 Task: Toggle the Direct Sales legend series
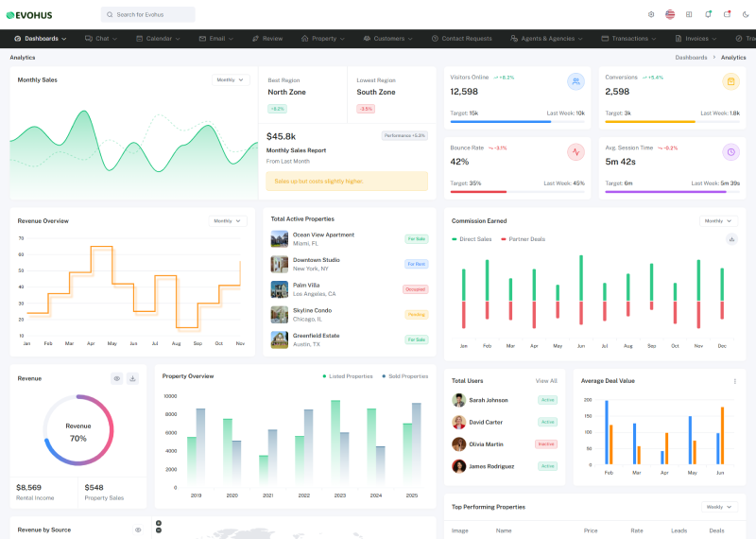point(472,239)
